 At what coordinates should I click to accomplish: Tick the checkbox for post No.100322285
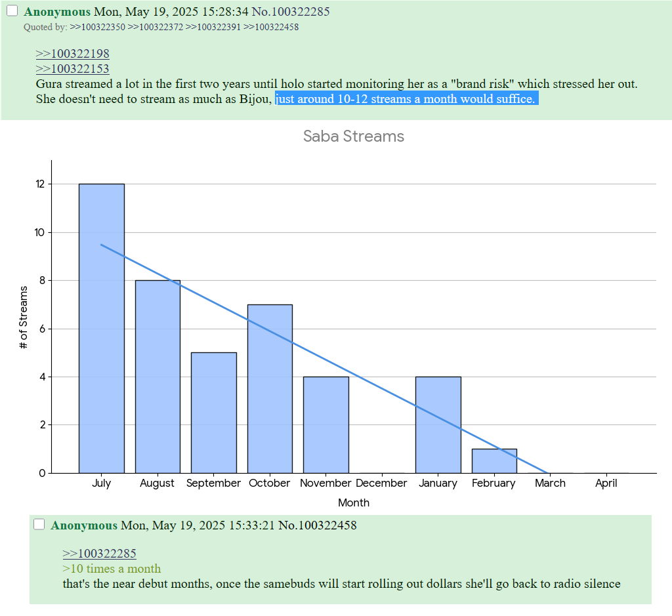12,10
